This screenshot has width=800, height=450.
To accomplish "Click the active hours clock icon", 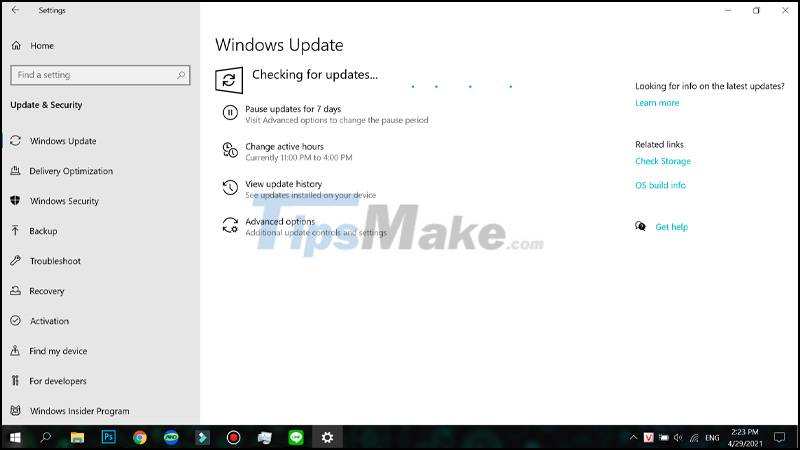I will tap(230, 150).
